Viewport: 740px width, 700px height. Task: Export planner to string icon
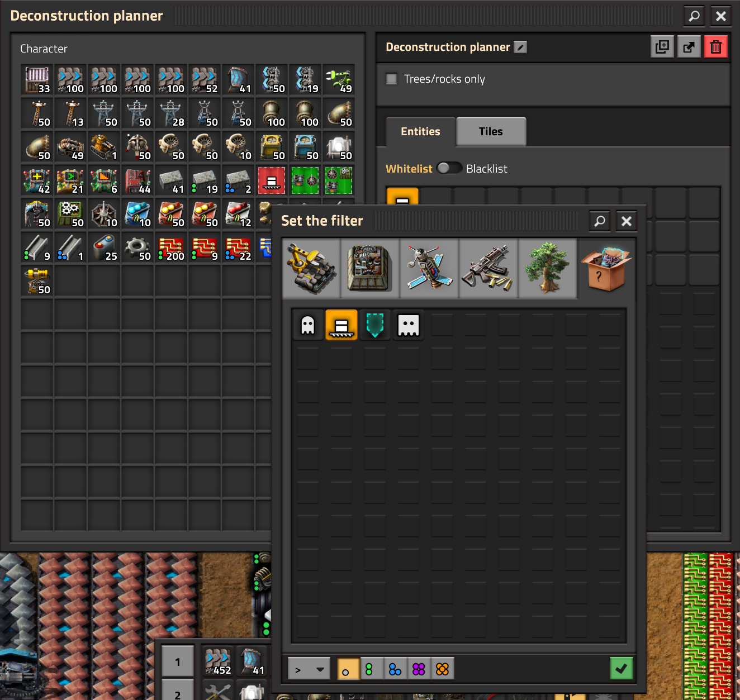pyautogui.click(x=689, y=47)
